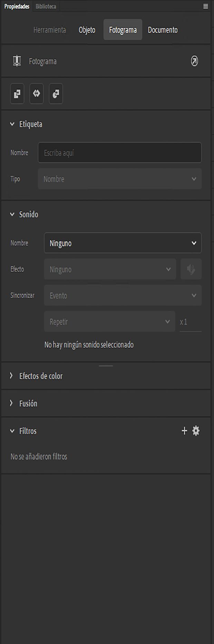214x644 pixels.
Task: Open the Efecto dropdown in Sonido section
Action: click(110, 269)
